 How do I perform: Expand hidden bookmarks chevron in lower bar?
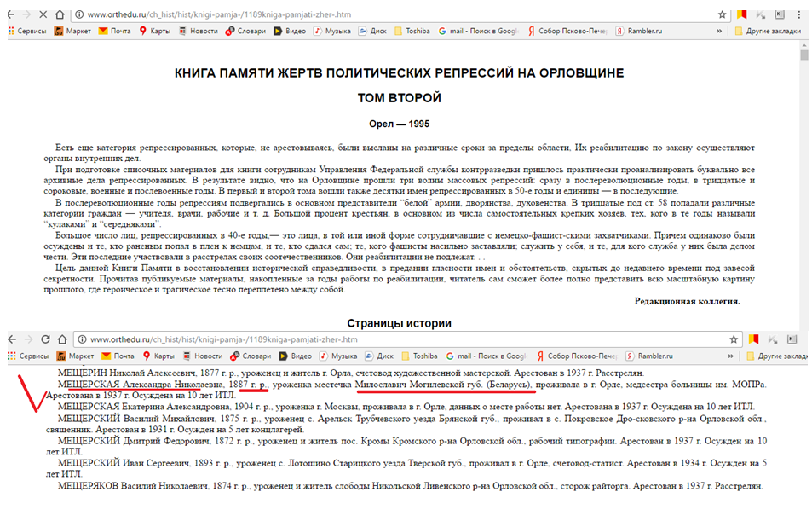click(730, 356)
